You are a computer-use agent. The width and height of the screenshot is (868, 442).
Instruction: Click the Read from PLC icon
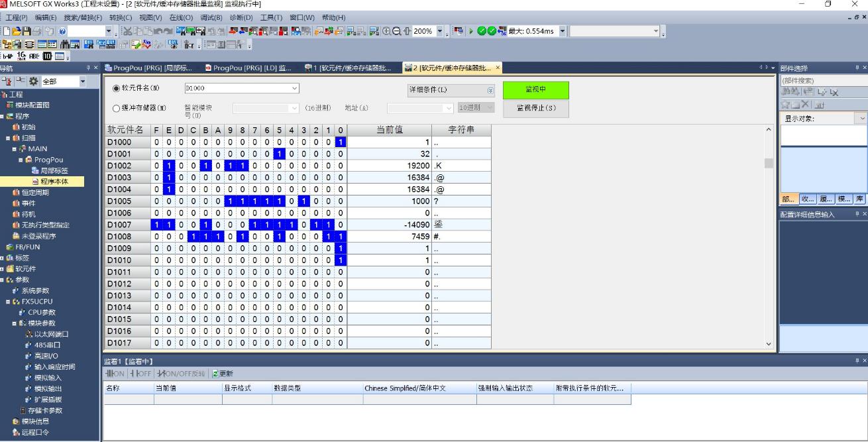tap(242, 31)
